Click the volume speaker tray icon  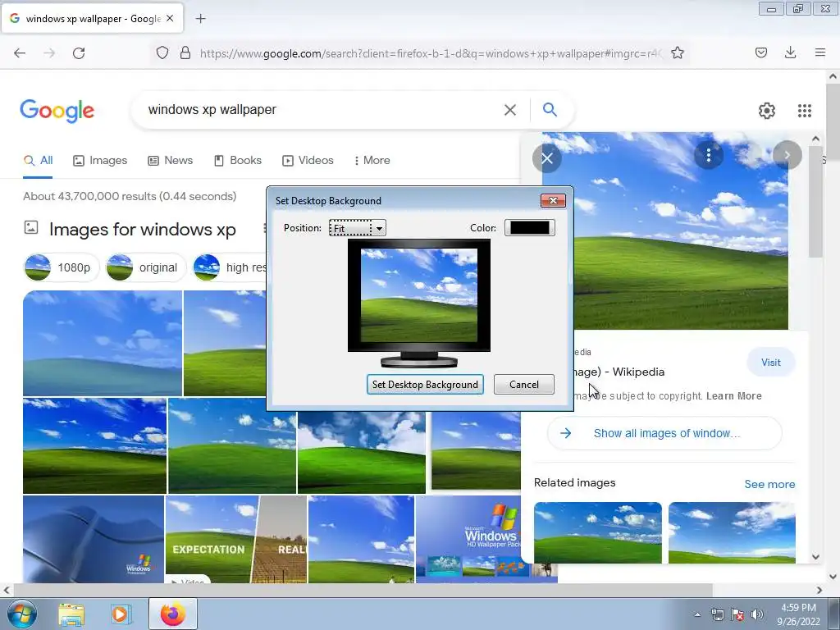click(757, 614)
